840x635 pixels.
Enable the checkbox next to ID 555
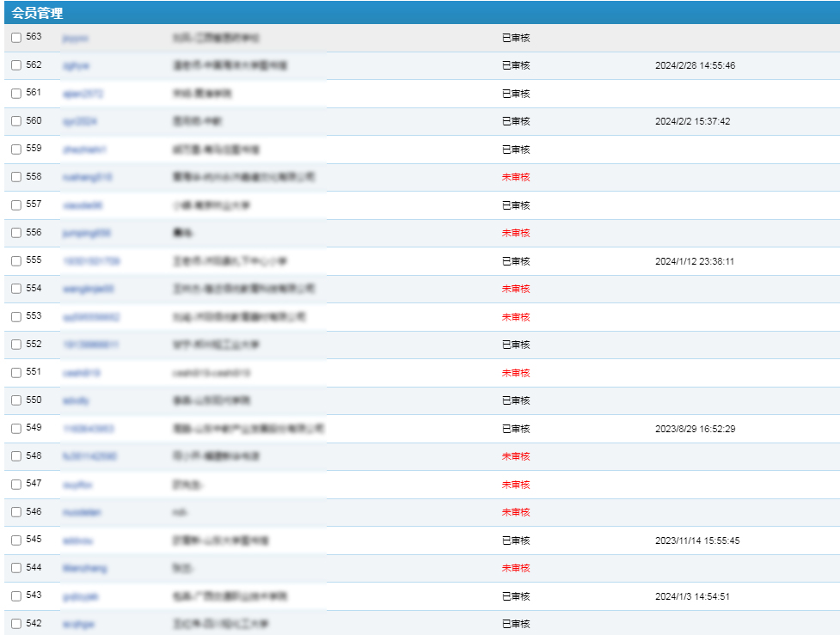[x=16, y=261]
